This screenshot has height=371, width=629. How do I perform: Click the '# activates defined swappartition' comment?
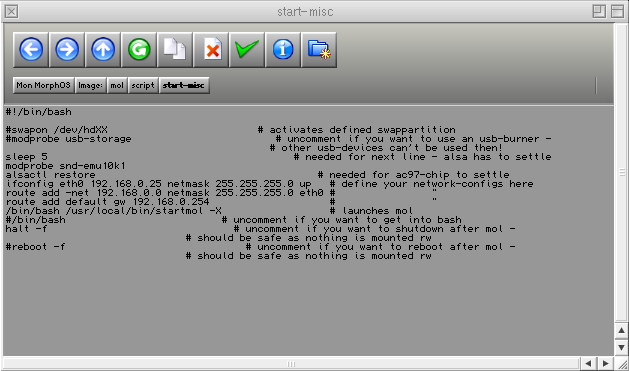click(357, 130)
